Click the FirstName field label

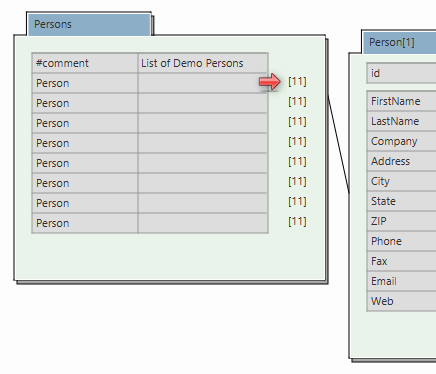396,101
